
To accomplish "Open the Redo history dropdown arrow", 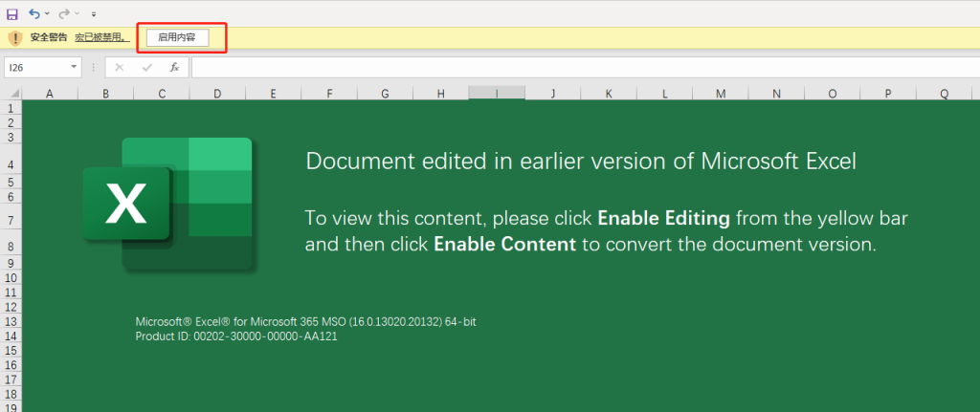I will point(77,13).
